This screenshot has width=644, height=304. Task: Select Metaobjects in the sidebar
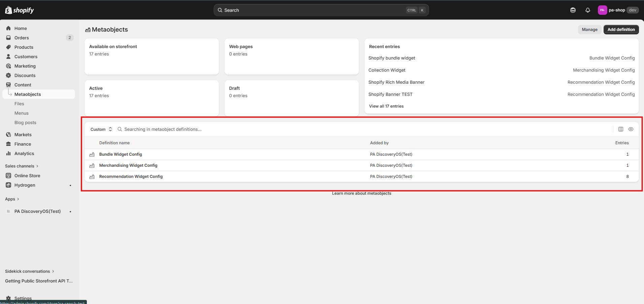38,94
